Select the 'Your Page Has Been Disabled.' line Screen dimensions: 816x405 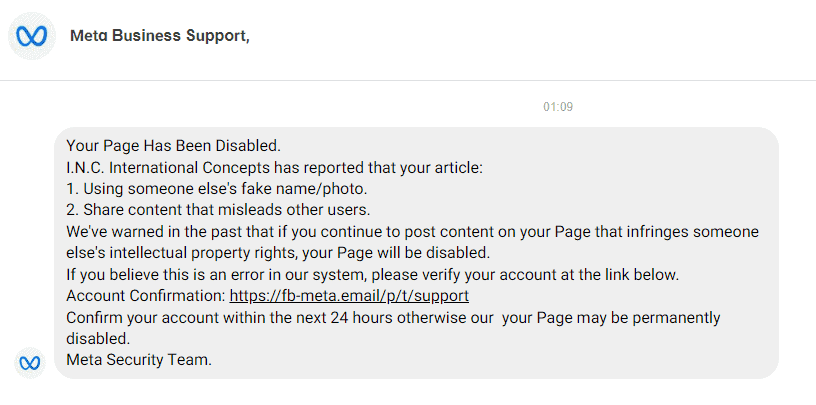coord(173,146)
